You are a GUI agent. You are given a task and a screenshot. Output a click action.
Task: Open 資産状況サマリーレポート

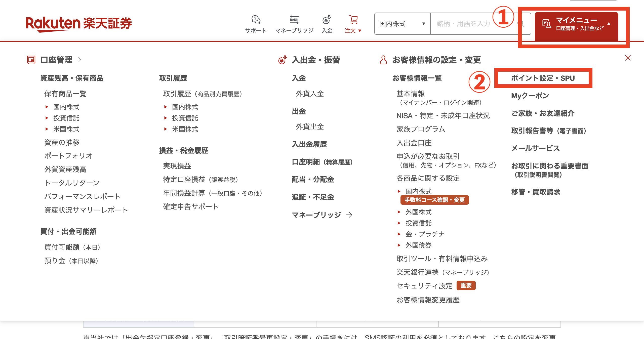click(x=86, y=210)
